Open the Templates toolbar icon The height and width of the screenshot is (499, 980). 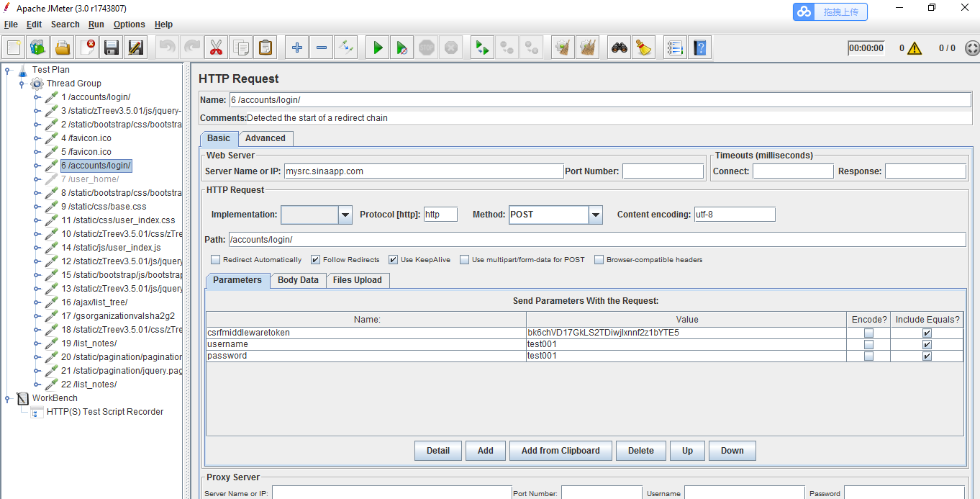click(37, 48)
